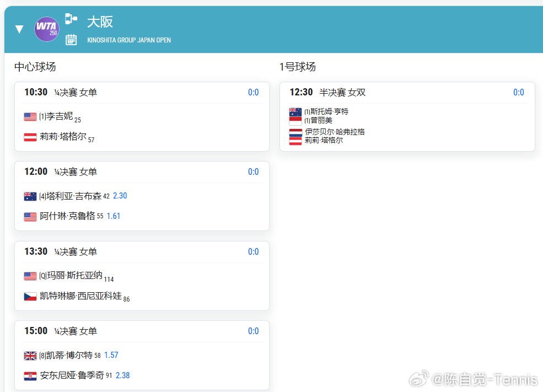The height and width of the screenshot is (392, 543).
Task: Select the 中心球场 court heading
Action: (x=35, y=67)
